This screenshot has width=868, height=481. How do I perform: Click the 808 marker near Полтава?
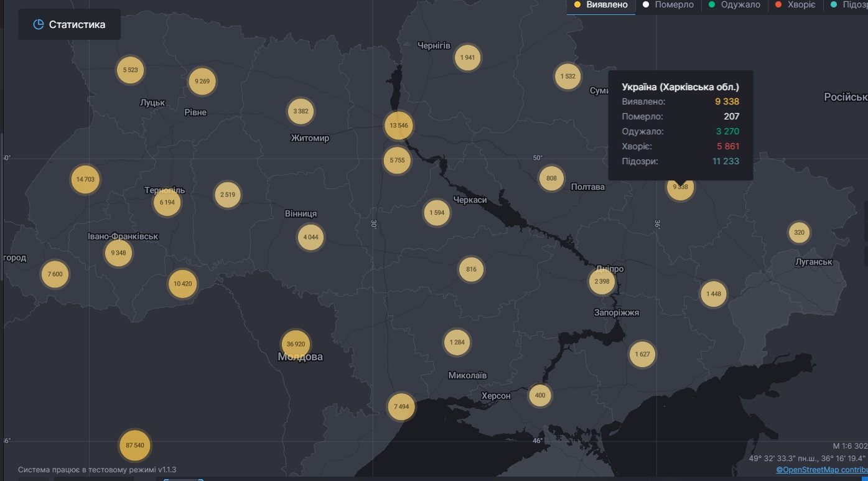[x=551, y=179]
